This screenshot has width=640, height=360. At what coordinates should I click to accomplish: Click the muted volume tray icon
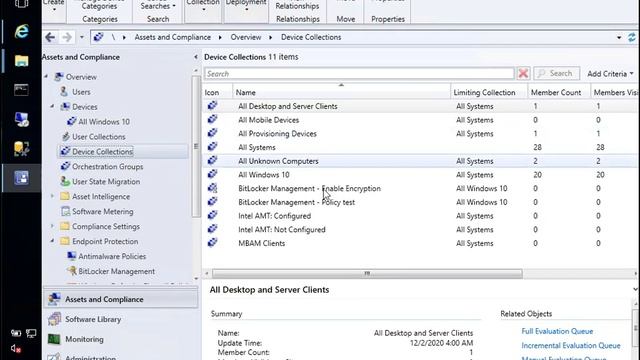(x=16, y=349)
